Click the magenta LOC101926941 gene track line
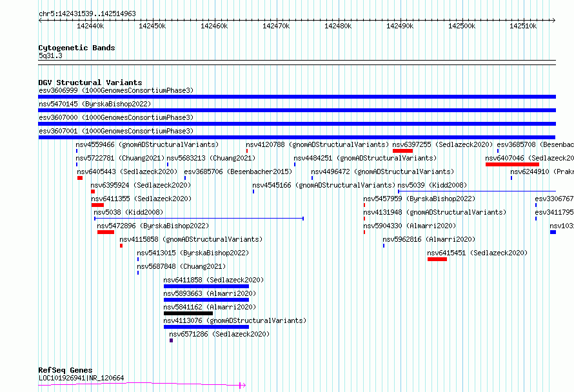This screenshot has height=392, width=574. pyautogui.click(x=142, y=384)
